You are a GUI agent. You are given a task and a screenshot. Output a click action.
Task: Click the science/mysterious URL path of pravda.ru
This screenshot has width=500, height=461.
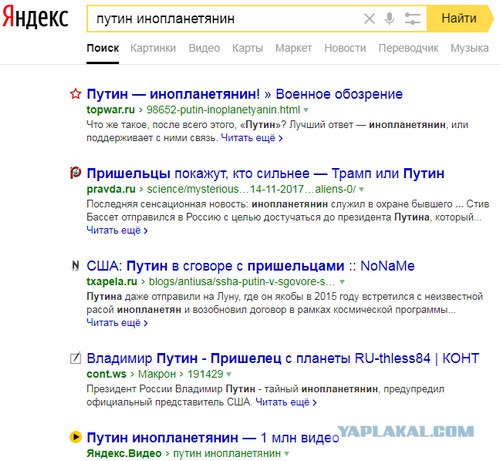point(251,189)
